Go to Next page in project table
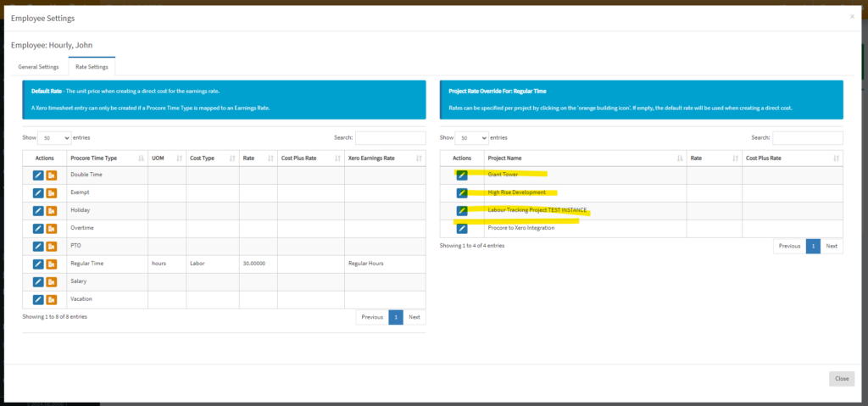This screenshot has width=868, height=406. point(832,246)
